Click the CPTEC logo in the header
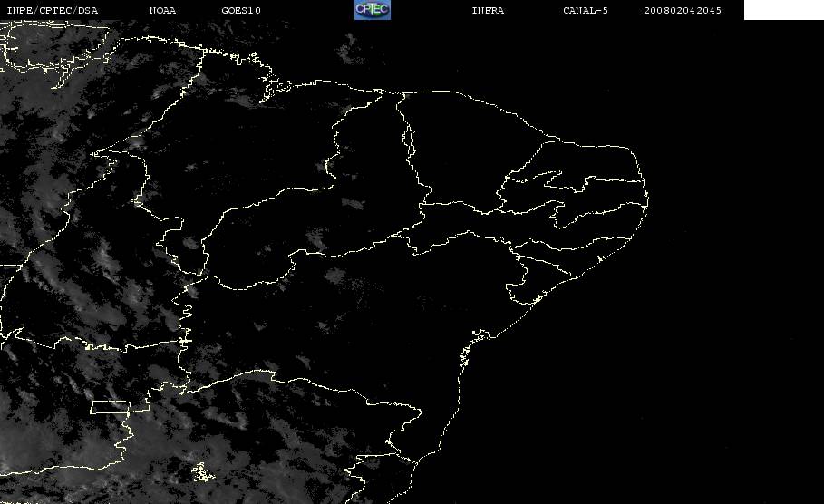The width and height of the screenshot is (824, 504). [373, 9]
